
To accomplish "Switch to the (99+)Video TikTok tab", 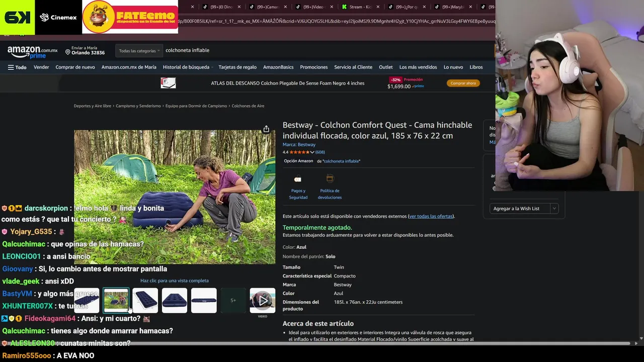I will 310,7.
